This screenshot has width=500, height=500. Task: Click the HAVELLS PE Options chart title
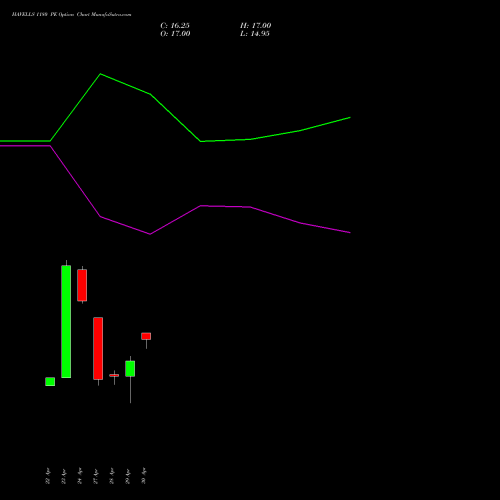click(x=71, y=14)
